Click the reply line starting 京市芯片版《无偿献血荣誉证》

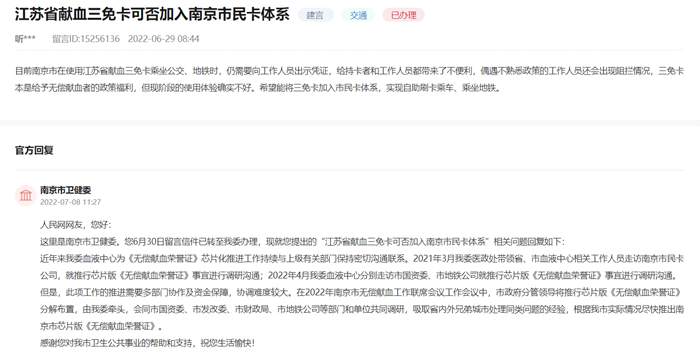tap(101, 326)
